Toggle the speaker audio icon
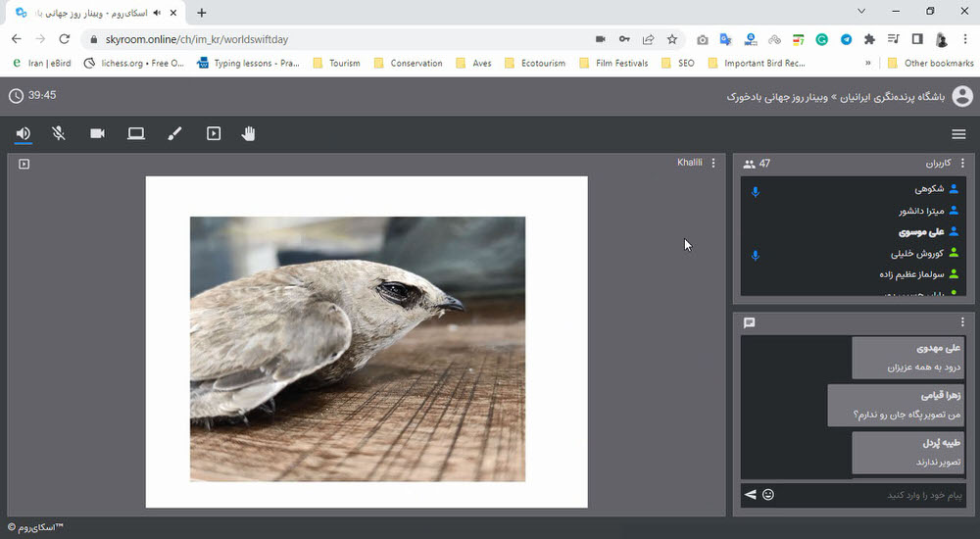 (24, 134)
